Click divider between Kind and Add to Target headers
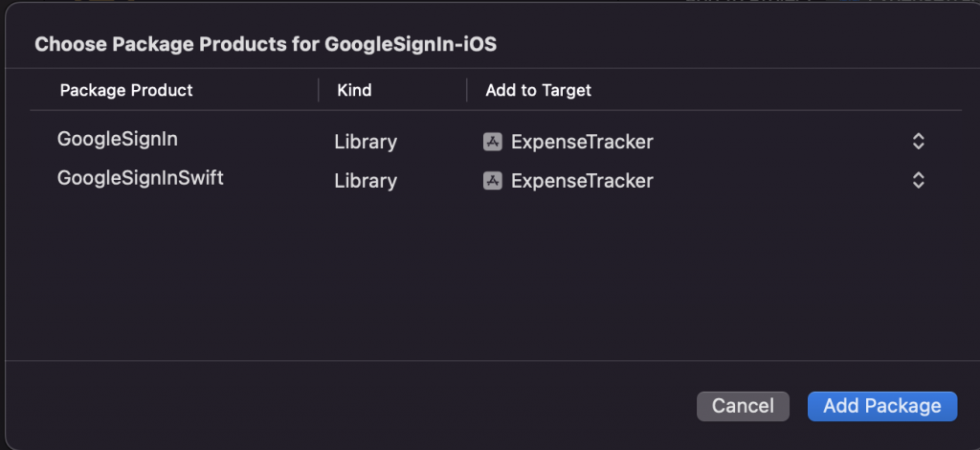The width and height of the screenshot is (980, 450). (467, 90)
